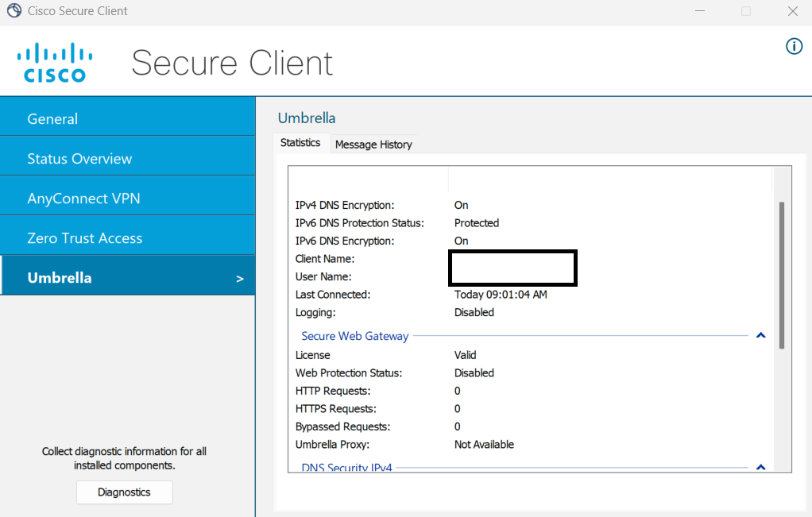Screen dimensions: 812x517
Task: Collapse the DNS Security IPv4 section
Action: point(760,467)
